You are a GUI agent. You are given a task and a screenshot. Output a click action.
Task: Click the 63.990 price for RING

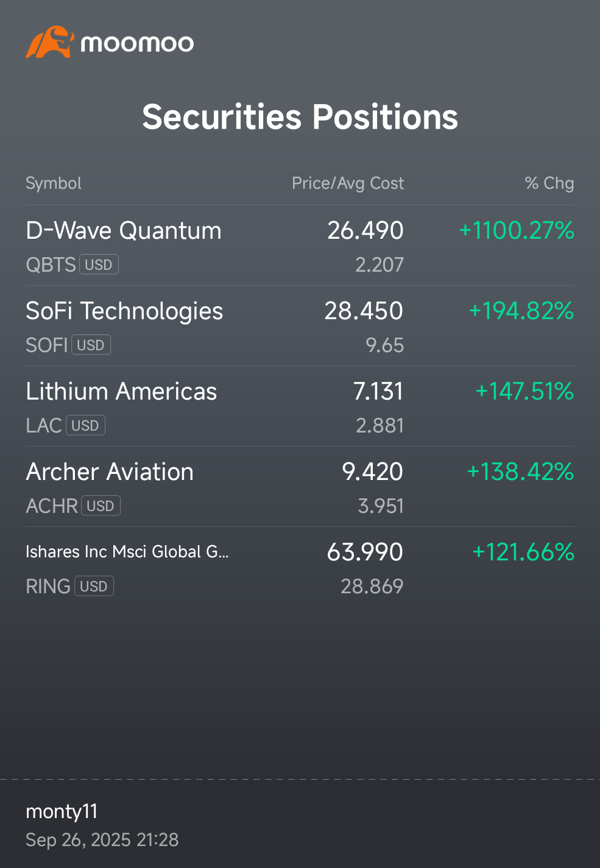(x=365, y=552)
